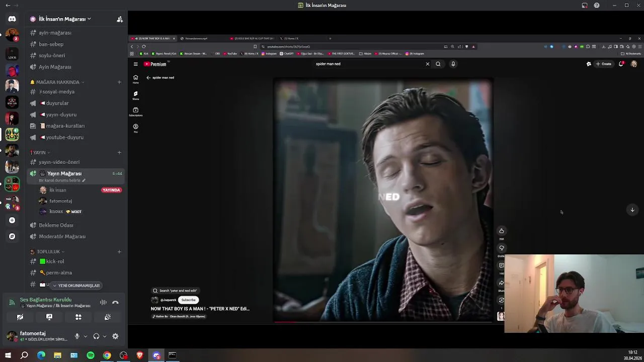This screenshot has width=644, height=362.
Task: Click YouTube search magnifier in the stream
Action: [x=438, y=64]
